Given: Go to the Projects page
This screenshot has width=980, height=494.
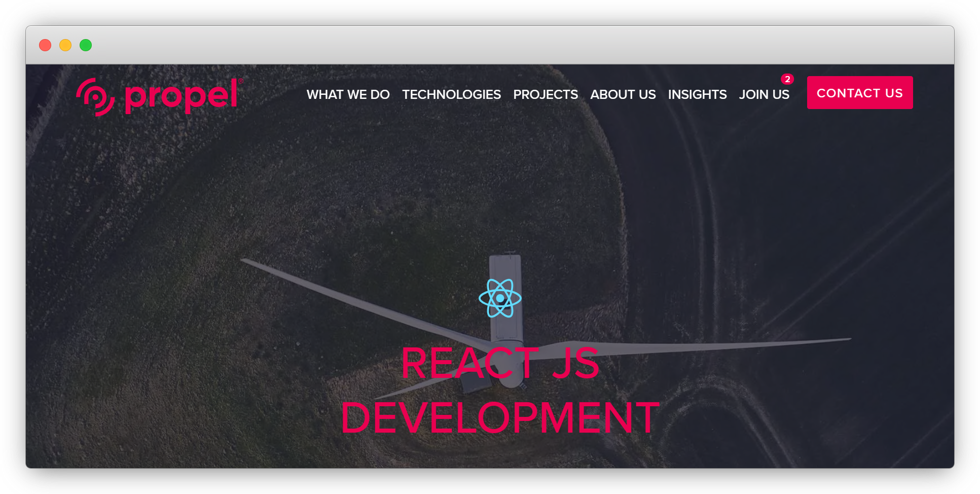Looking at the screenshot, I should click(546, 94).
